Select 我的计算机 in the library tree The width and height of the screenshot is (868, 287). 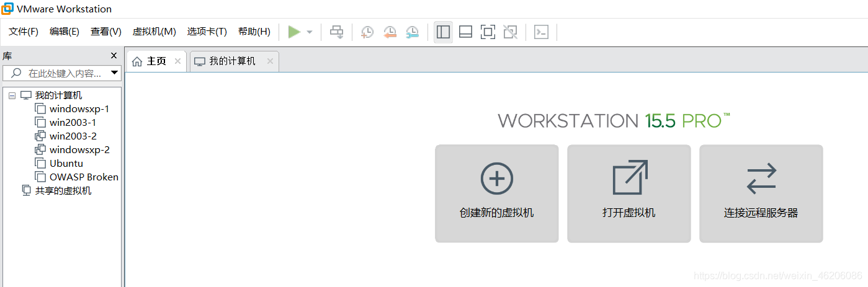click(58, 95)
